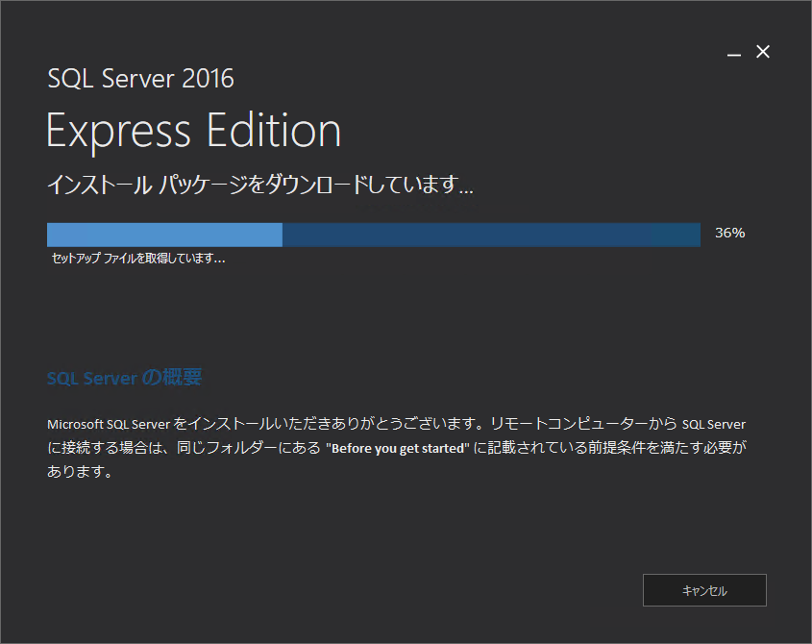The width and height of the screenshot is (812, 644).
Task: Click the 36% progress percentage label
Action: pyautogui.click(x=729, y=233)
